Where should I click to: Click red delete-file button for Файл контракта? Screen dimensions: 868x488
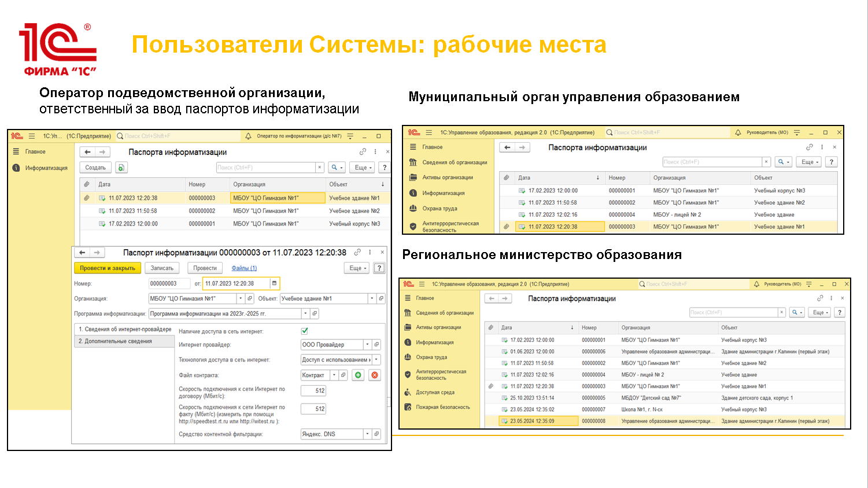click(375, 375)
